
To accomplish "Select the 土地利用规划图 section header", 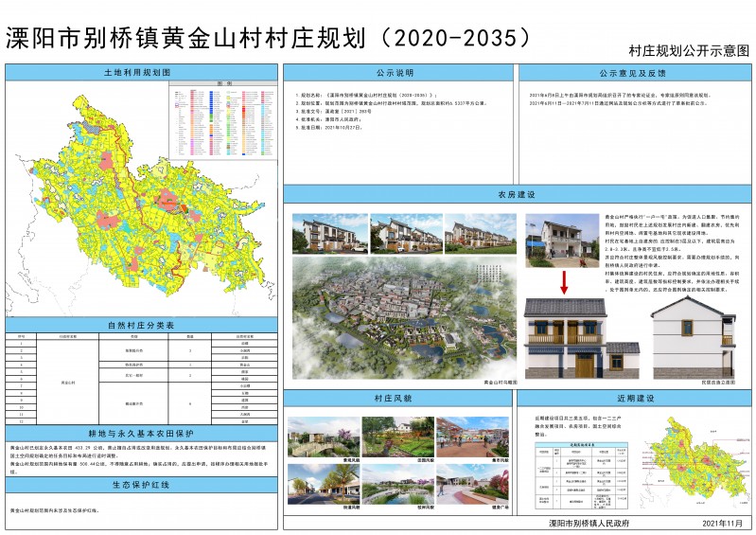I will pos(141,72).
